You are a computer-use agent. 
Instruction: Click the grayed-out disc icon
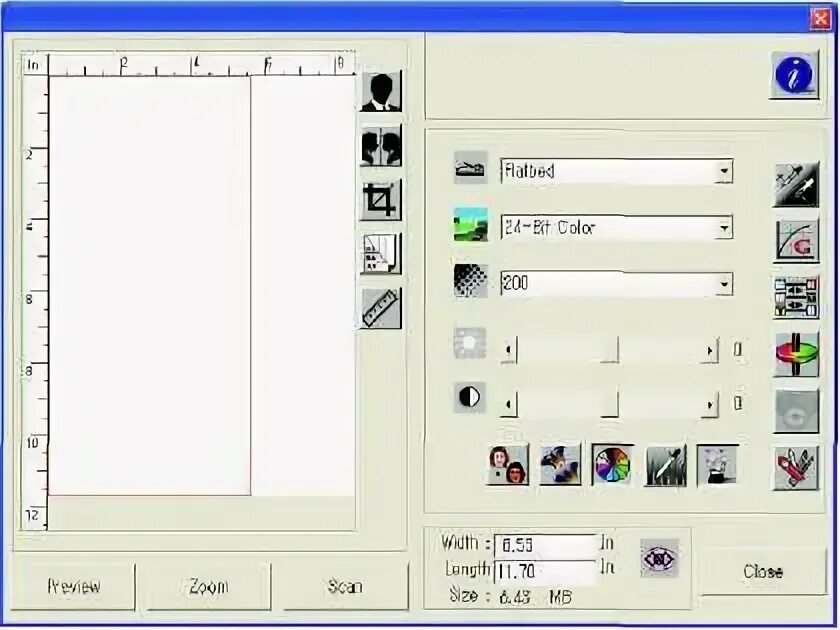(797, 411)
